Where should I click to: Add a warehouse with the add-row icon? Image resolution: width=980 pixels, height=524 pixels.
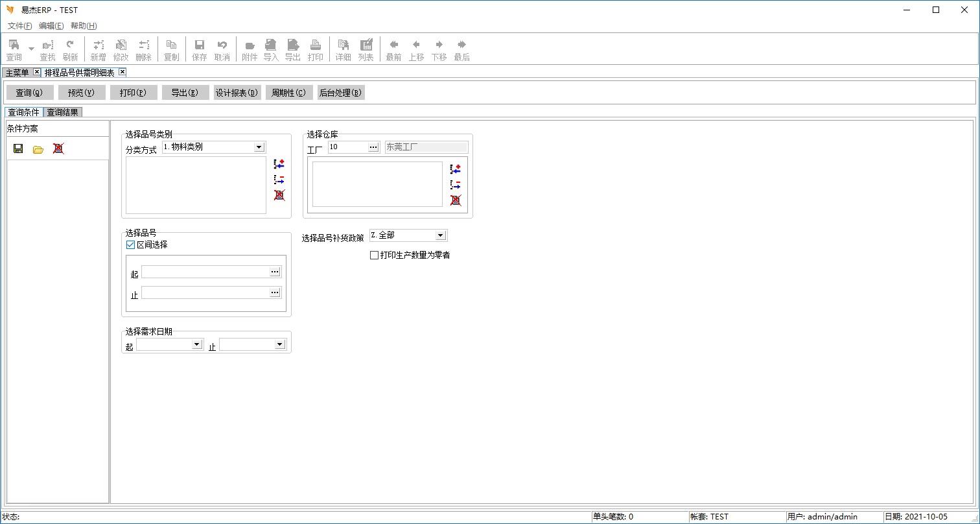click(x=456, y=169)
